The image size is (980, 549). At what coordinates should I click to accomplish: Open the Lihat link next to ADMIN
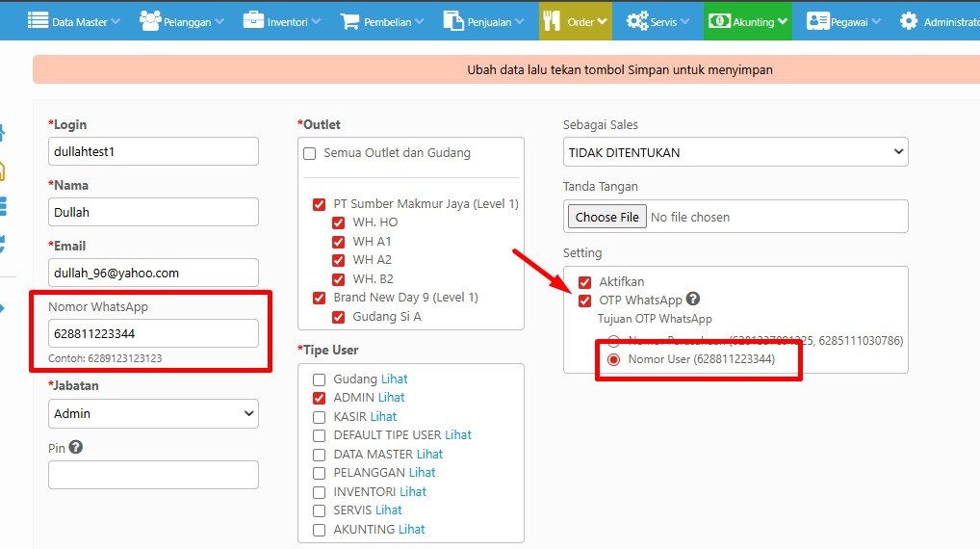click(391, 398)
